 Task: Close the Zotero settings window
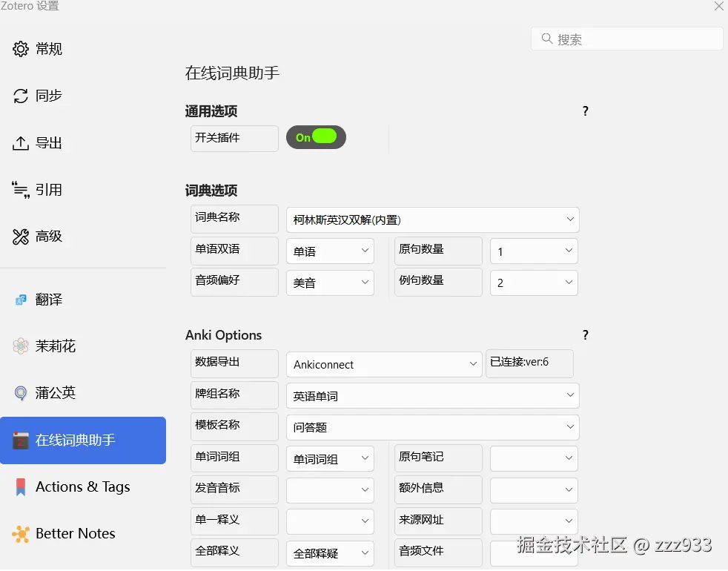(x=718, y=6)
